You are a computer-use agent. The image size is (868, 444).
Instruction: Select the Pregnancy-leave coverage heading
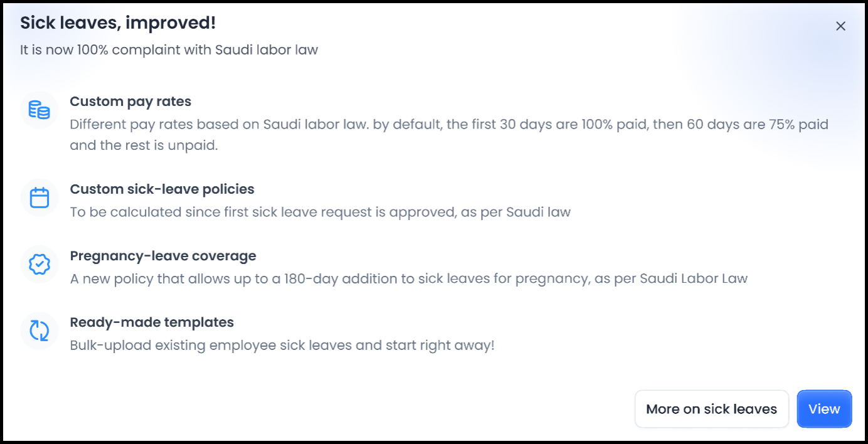click(163, 256)
